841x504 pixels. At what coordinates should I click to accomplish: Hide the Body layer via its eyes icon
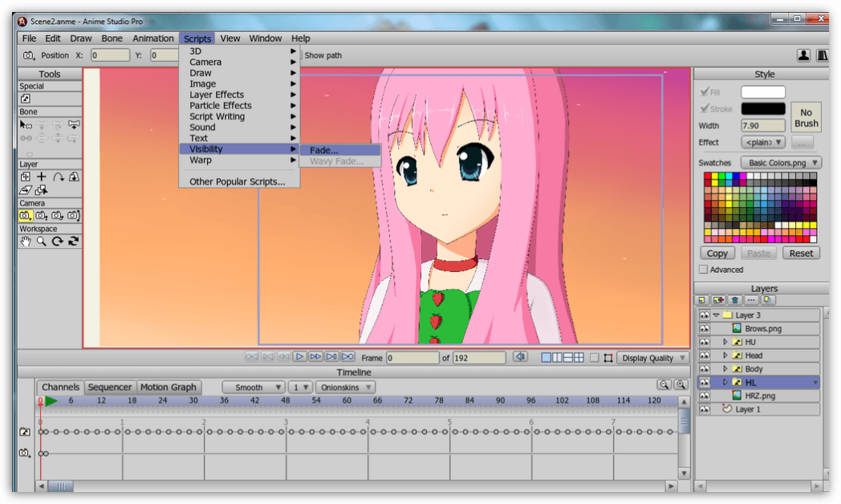tap(705, 369)
